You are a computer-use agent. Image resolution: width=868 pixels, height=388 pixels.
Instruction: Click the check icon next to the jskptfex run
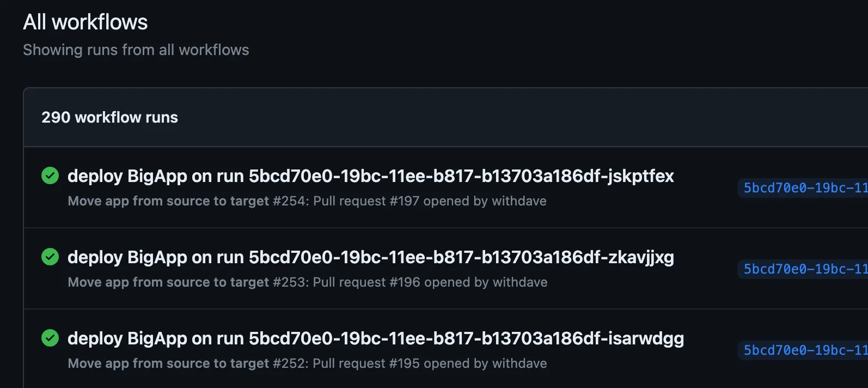pyautogui.click(x=50, y=175)
